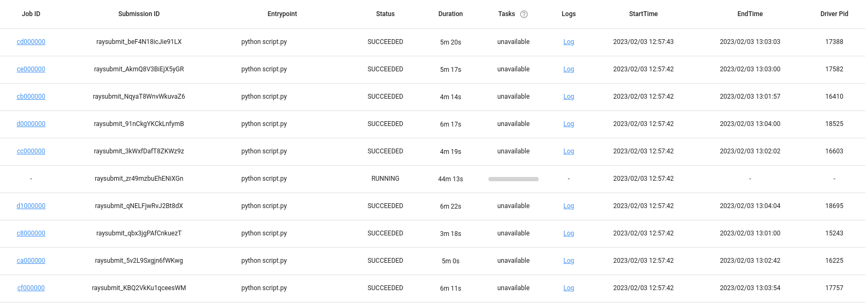The height and width of the screenshot is (303, 868).
Task: Open job d1000000 link
Action: coord(31,206)
